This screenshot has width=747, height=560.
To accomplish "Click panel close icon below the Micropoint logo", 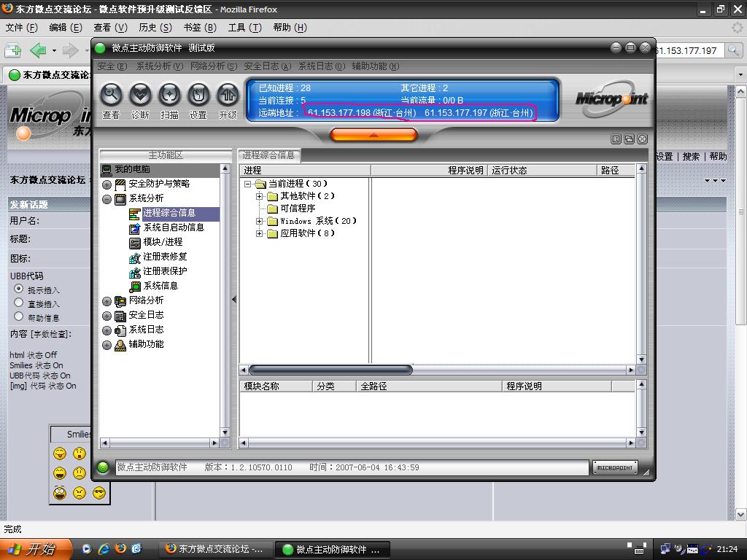I will coord(642,139).
